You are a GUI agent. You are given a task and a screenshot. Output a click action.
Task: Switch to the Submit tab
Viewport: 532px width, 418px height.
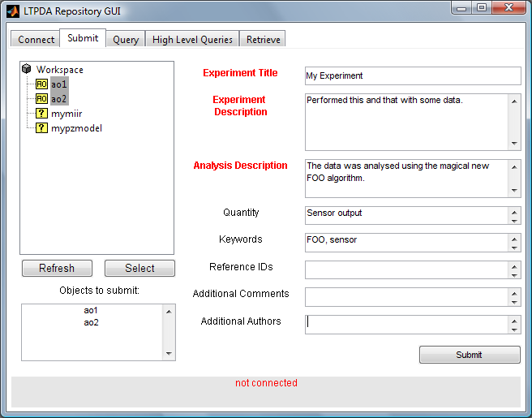(x=83, y=37)
